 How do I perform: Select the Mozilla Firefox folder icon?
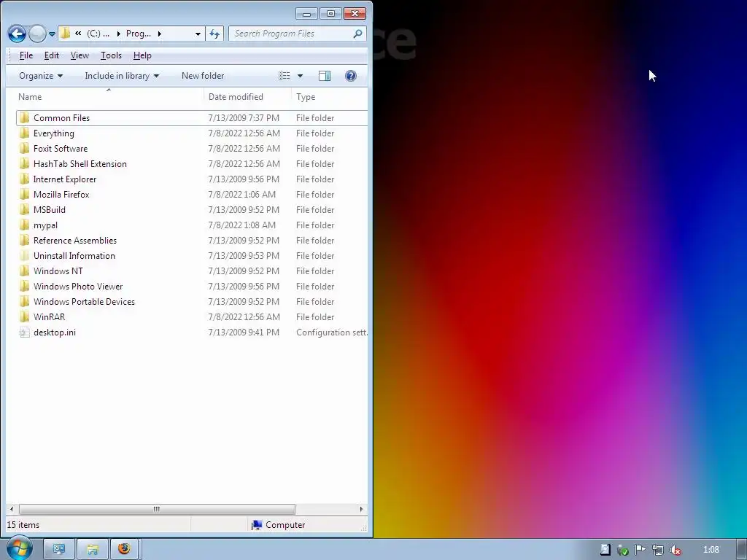click(x=24, y=194)
